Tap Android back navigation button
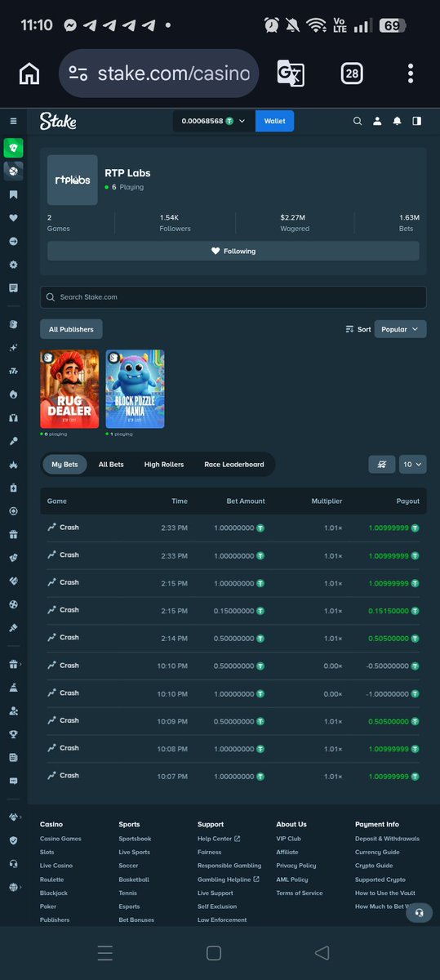The width and height of the screenshot is (440, 980). click(322, 953)
